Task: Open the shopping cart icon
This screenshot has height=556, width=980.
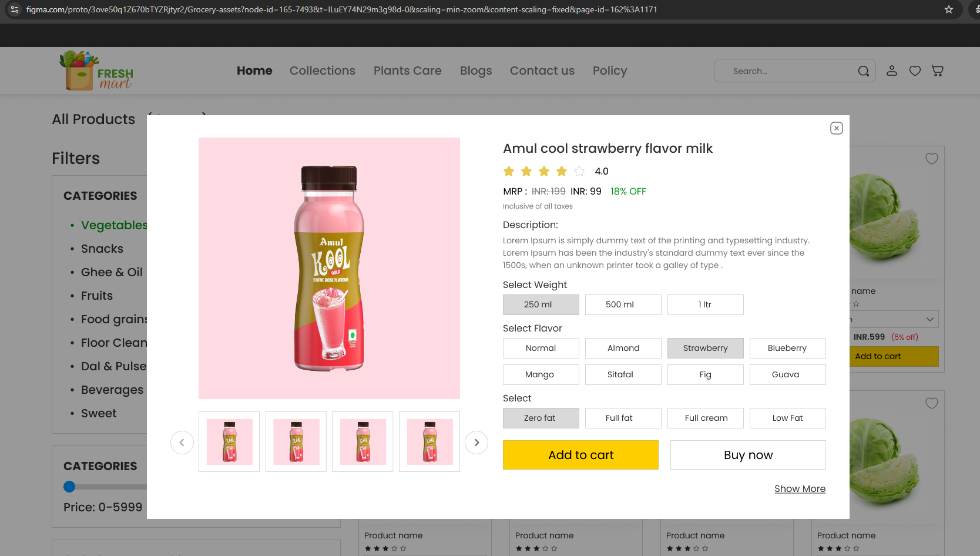Action: coord(938,71)
